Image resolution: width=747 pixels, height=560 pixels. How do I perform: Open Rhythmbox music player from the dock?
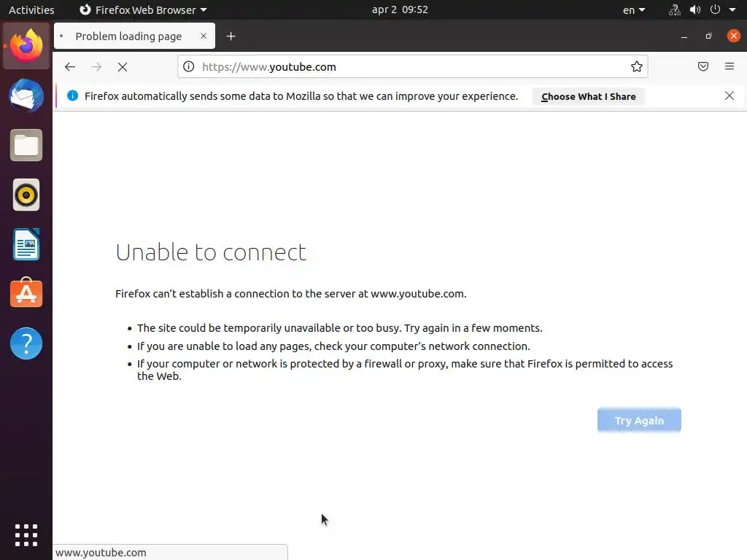[26, 195]
